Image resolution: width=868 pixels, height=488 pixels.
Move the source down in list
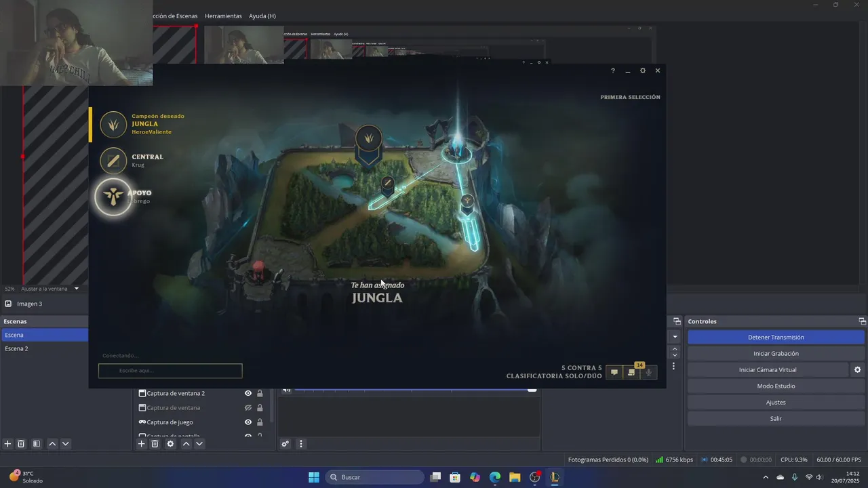[199, 444]
